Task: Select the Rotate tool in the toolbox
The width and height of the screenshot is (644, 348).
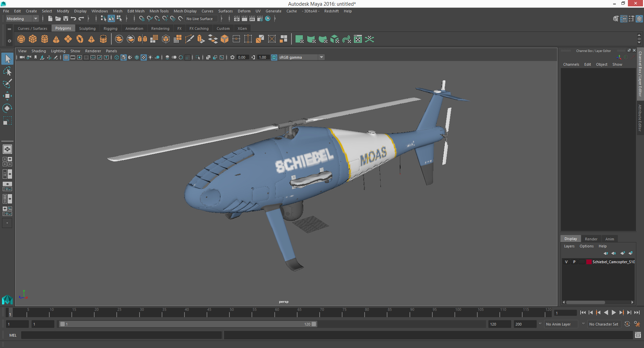Action: point(7,108)
